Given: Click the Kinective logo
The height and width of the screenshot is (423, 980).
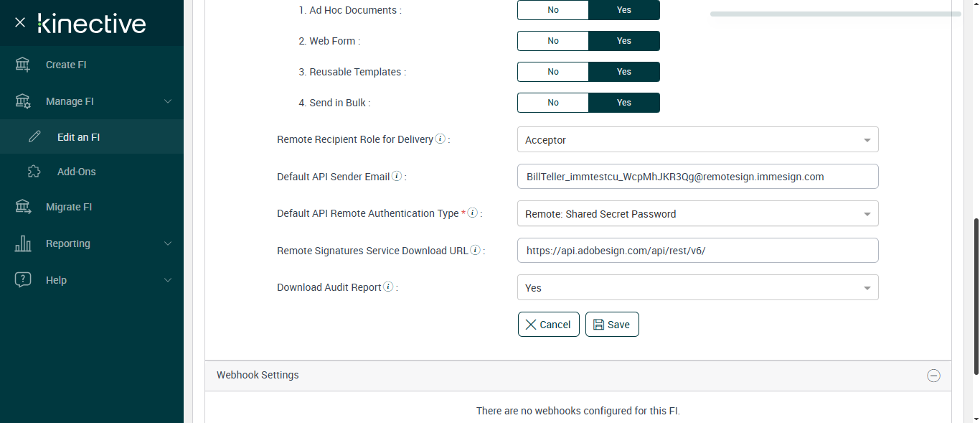Looking at the screenshot, I should tap(92, 23).
